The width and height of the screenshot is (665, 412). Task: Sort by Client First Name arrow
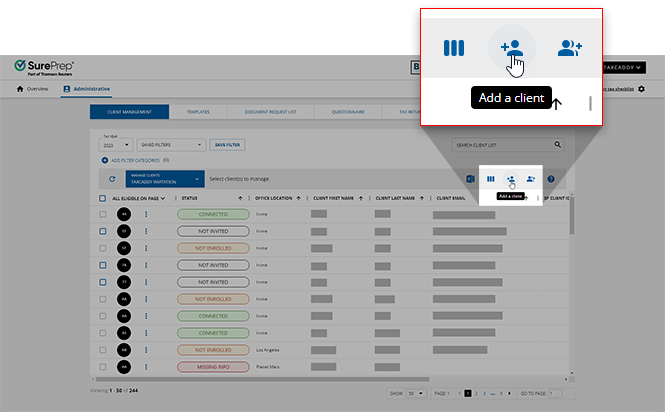coord(361,198)
